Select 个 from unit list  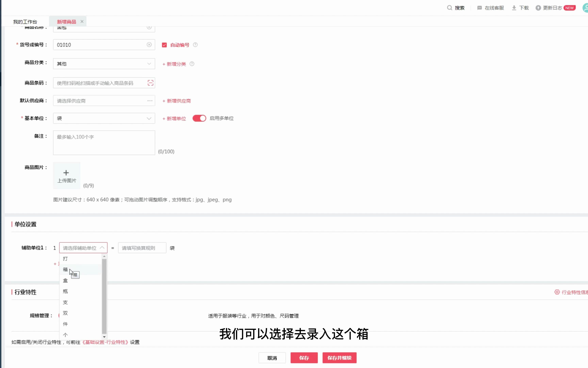click(80, 335)
